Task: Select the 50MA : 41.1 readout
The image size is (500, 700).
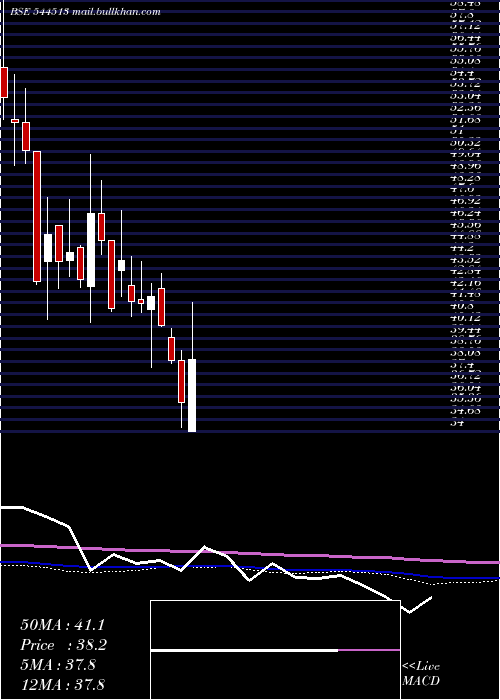Action: 62,625
